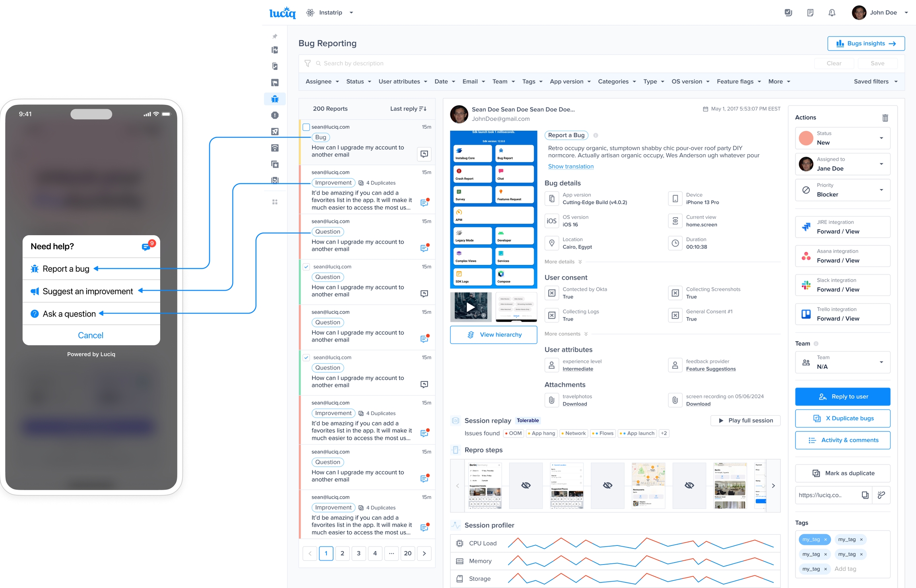This screenshot has width=916, height=588.
Task: Open the Assignee filter menu
Action: click(322, 81)
